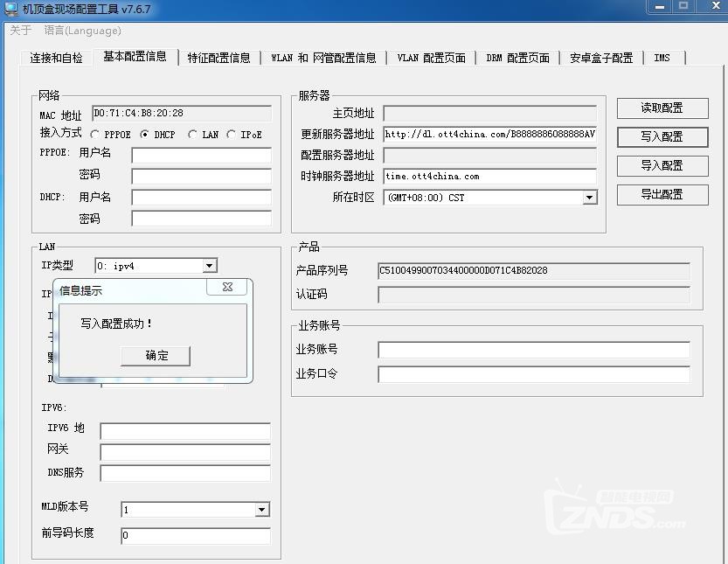Minimize the 机顶盒现场配置工具 window
728x564 pixels.
click(x=659, y=7)
